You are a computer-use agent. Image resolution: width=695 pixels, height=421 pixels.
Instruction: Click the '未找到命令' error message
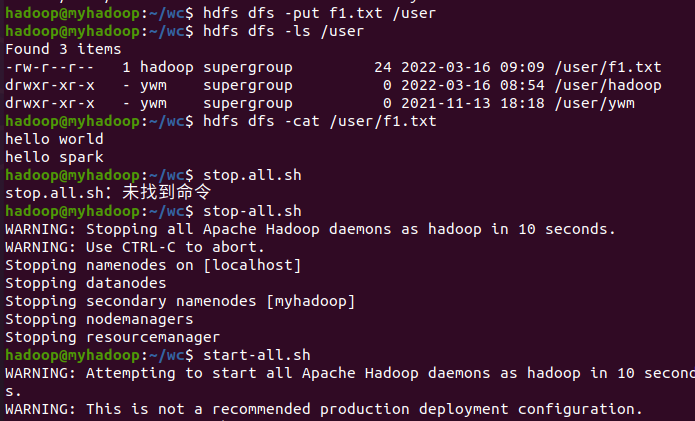(166, 192)
